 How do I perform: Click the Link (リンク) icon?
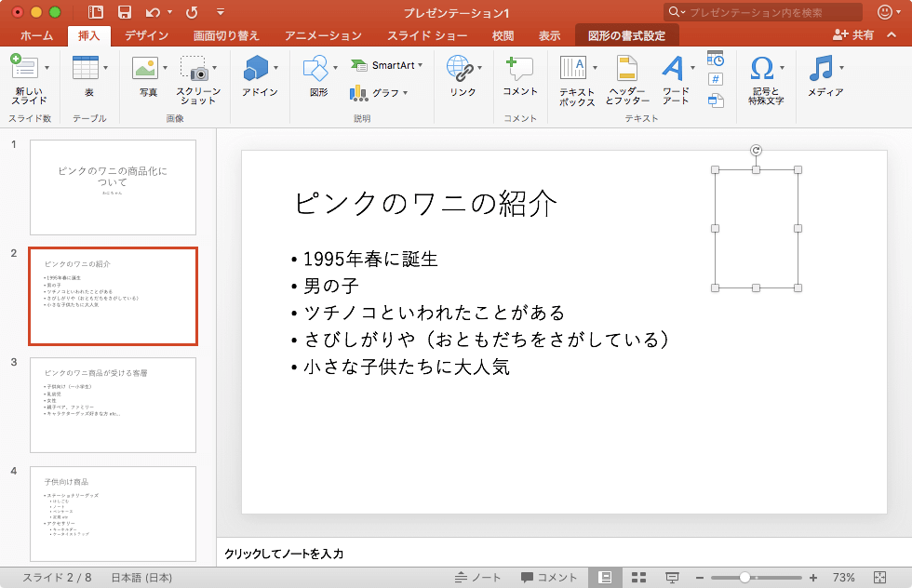[460, 68]
